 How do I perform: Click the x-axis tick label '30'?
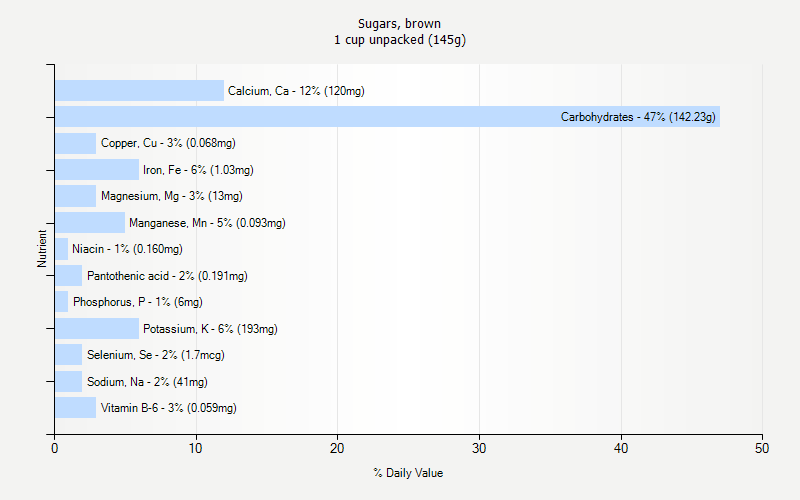479,448
